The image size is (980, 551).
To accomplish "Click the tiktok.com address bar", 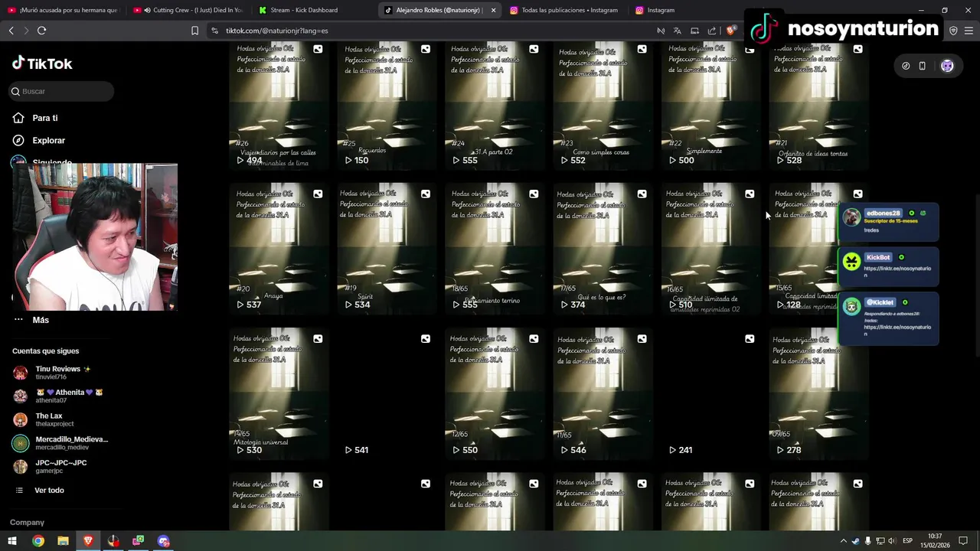I will (429, 31).
